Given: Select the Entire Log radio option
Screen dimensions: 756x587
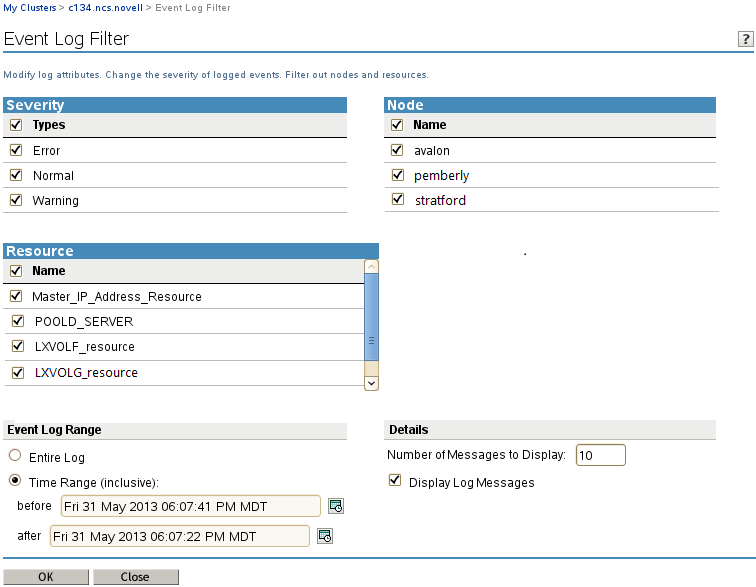Looking at the screenshot, I should coord(15,456).
